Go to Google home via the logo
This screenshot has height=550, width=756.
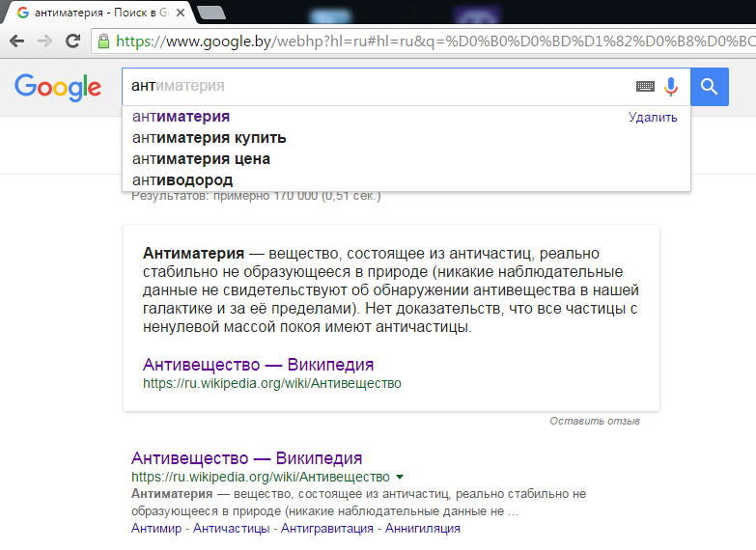click(58, 87)
